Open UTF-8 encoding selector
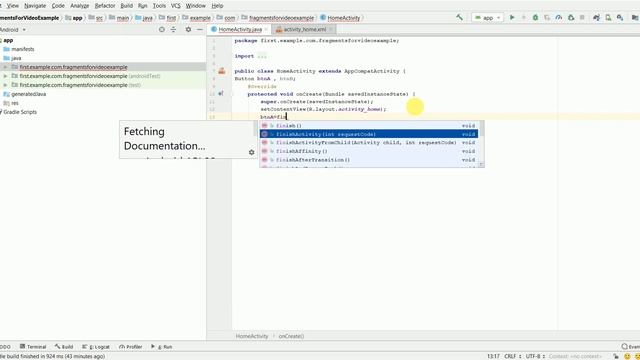This screenshot has height=360, width=640. point(535,356)
